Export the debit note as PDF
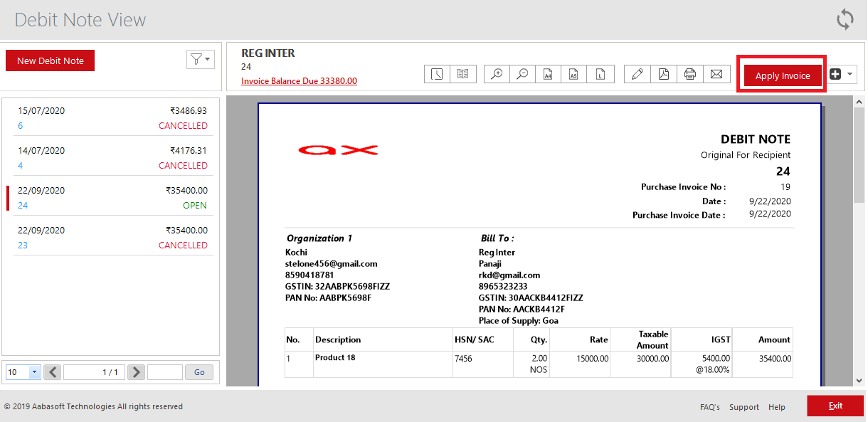Screen dimensions: 868x422 coord(664,73)
